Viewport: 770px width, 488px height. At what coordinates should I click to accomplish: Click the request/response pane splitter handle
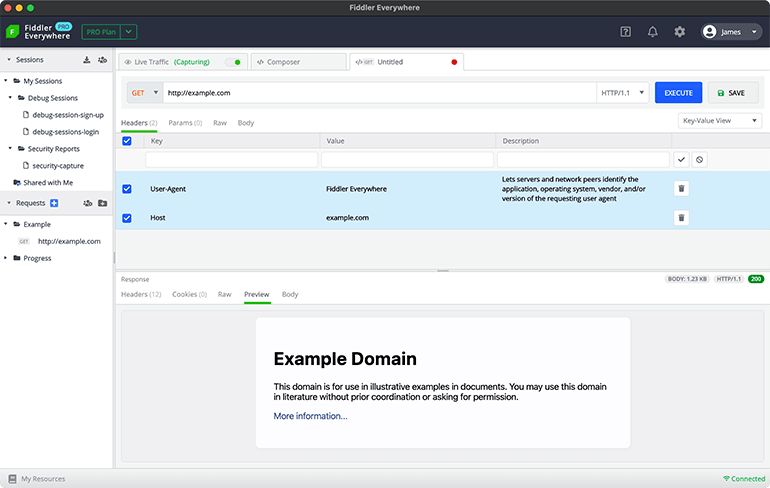[x=443, y=271]
